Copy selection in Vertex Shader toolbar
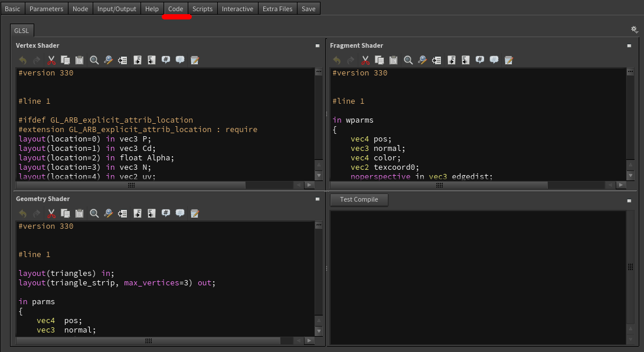The image size is (644, 352). [x=66, y=60]
